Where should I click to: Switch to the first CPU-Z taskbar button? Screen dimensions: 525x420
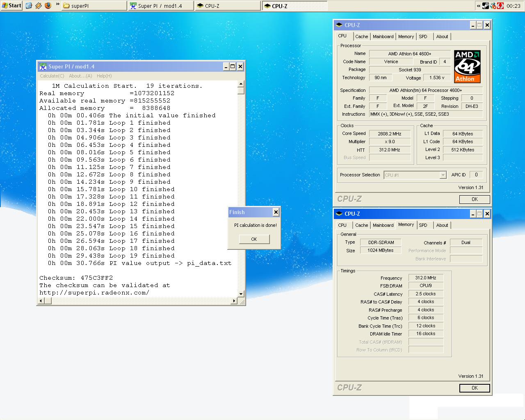click(227, 6)
